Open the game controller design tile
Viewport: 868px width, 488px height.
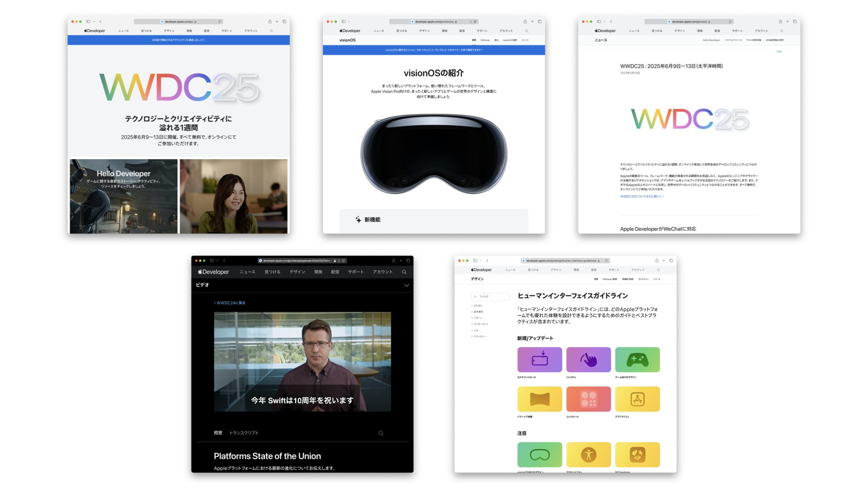(637, 360)
